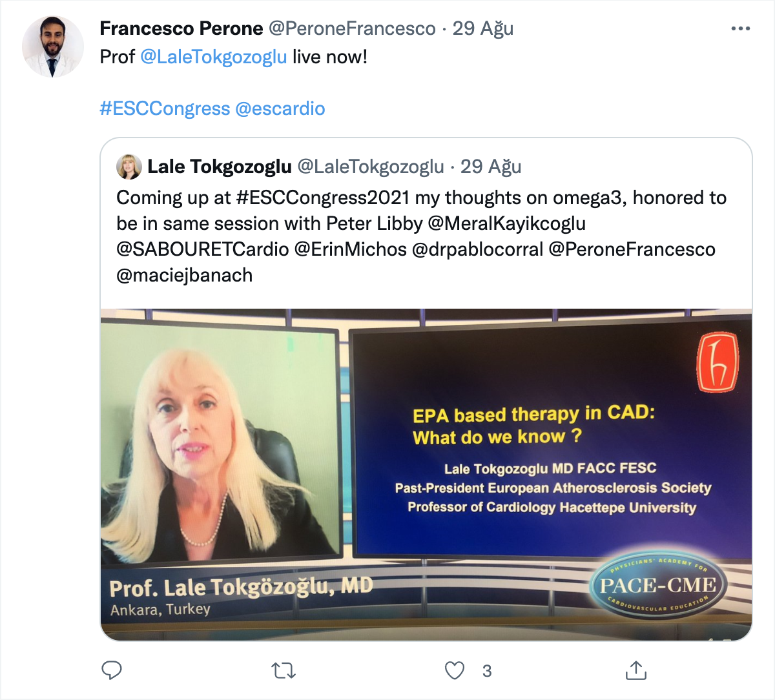Click the quoted tweet's 29 Ağu date

pos(491,167)
